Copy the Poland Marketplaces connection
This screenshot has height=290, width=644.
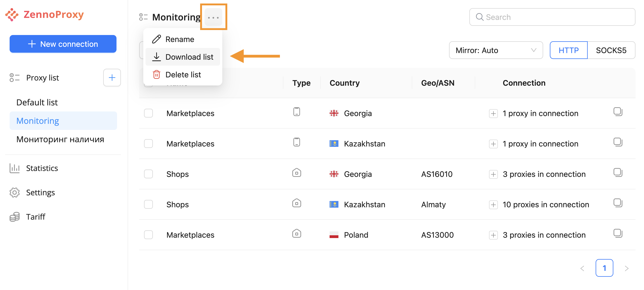click(617, 233)
